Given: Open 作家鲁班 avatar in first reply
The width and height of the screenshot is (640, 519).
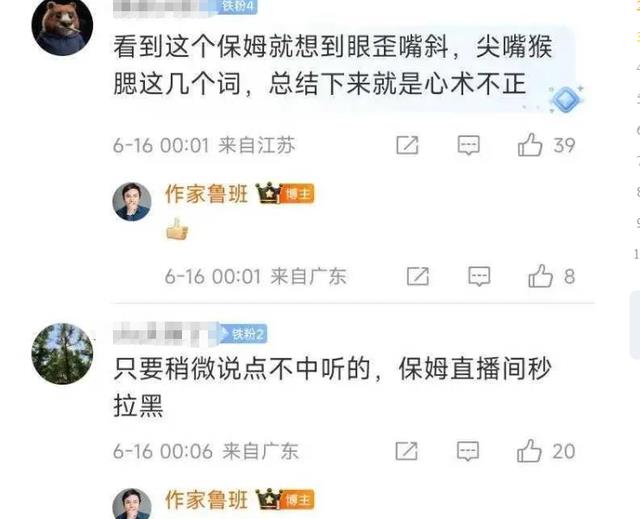Looking at the screenshot, I should point(132,202).
